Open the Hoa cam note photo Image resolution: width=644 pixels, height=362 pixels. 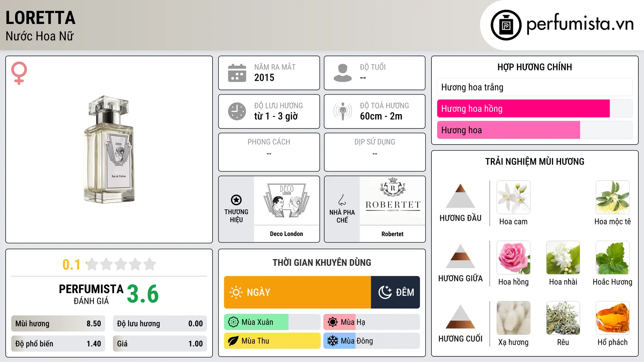tap(514, 197)
